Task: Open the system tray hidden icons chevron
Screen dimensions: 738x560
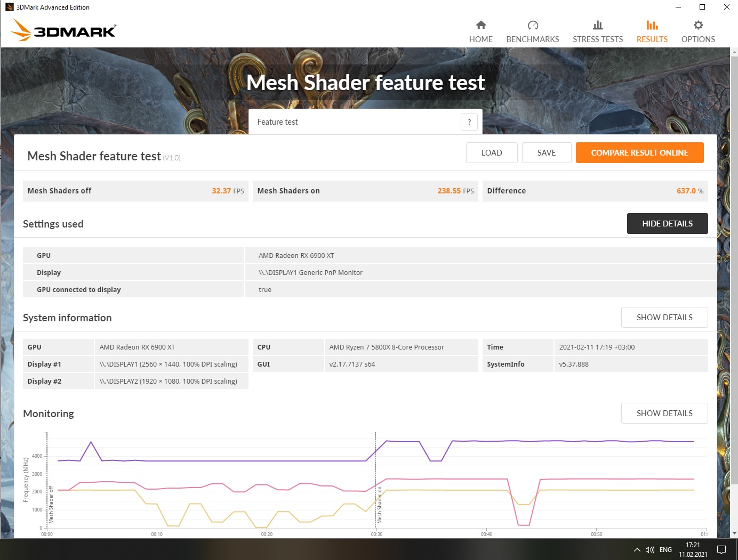Action: pyautogui.click(x=637, y=550)
